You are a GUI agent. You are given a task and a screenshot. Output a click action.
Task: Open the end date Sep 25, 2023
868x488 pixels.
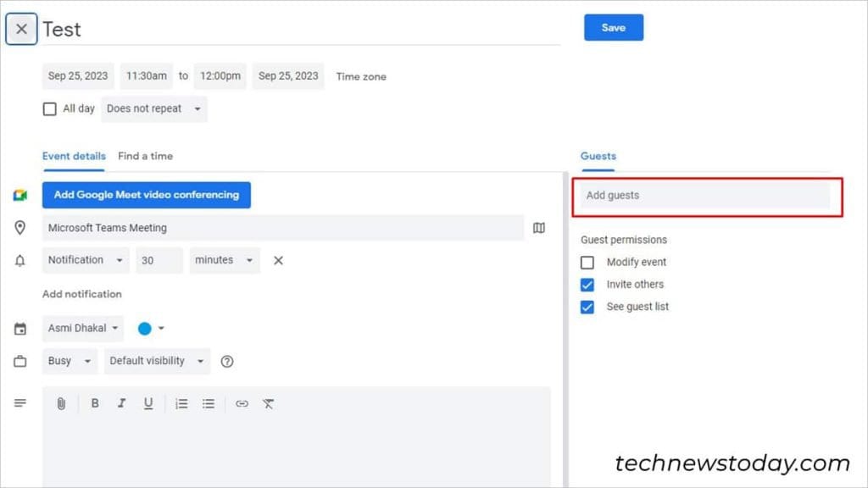tap(288, 76)
